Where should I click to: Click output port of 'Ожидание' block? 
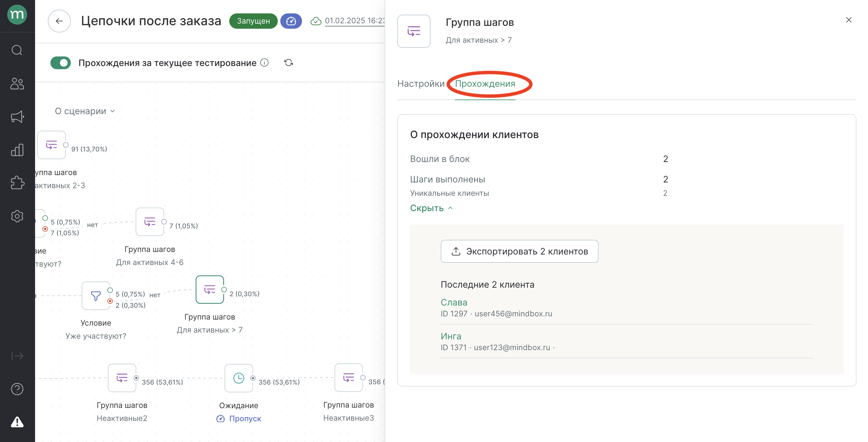tap(253, 378)
